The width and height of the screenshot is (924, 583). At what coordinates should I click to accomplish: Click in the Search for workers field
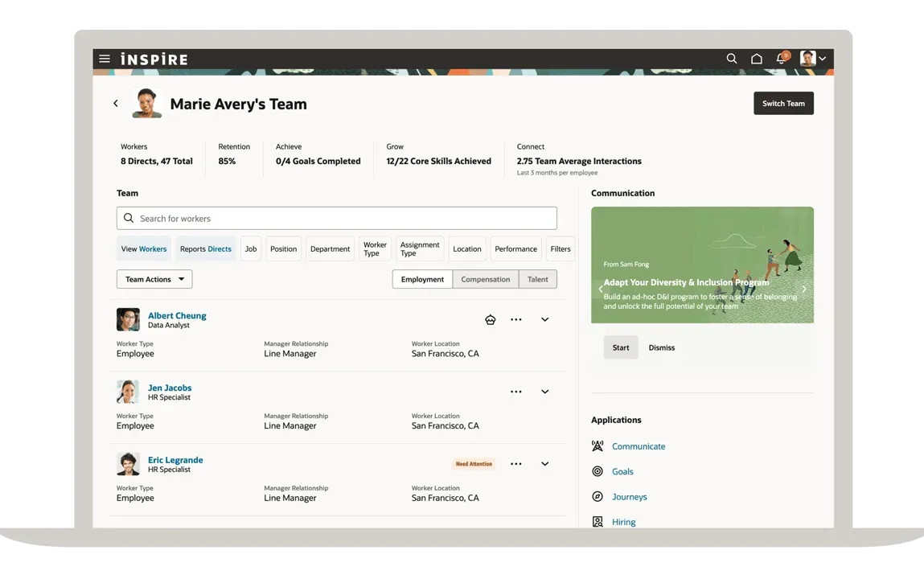coord(336,218)
